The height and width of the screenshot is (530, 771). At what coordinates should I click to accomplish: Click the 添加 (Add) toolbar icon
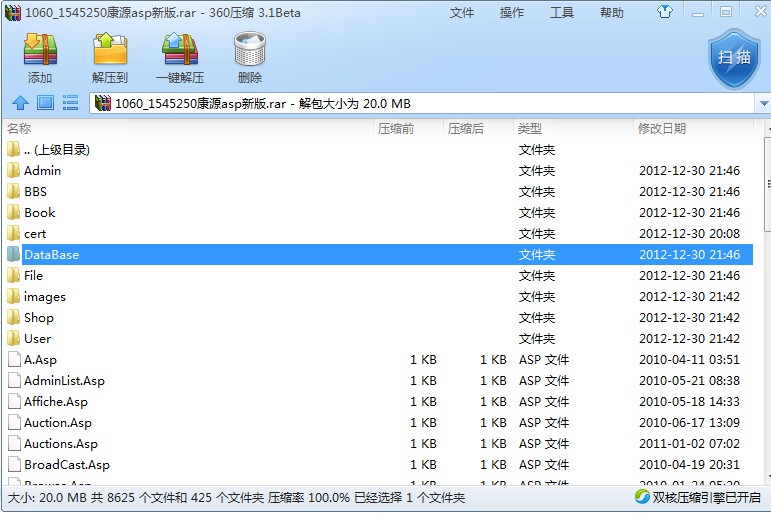(x=40, y=49)
